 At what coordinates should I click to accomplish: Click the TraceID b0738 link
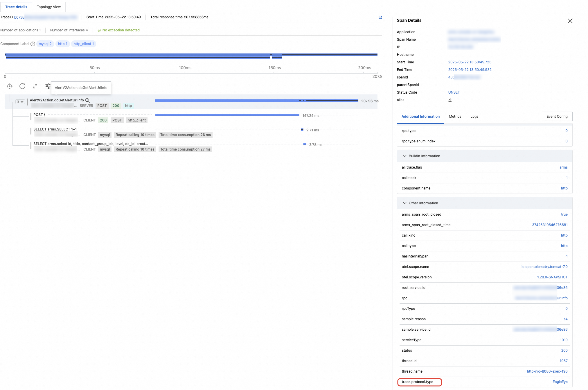(x=19, y=17)
